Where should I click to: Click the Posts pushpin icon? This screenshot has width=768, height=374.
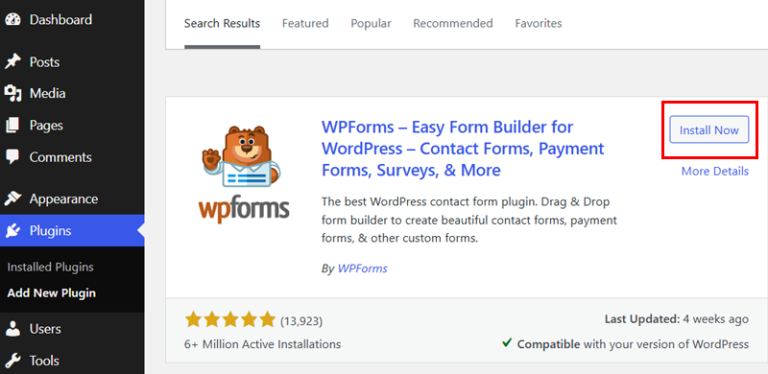pos(13,62)
